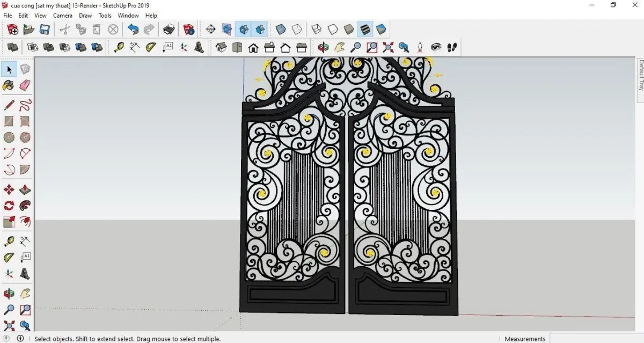The height and width of the screenshot is (343, 644).
Task: Click the Open file folder icon
Action: coord(29,30)
